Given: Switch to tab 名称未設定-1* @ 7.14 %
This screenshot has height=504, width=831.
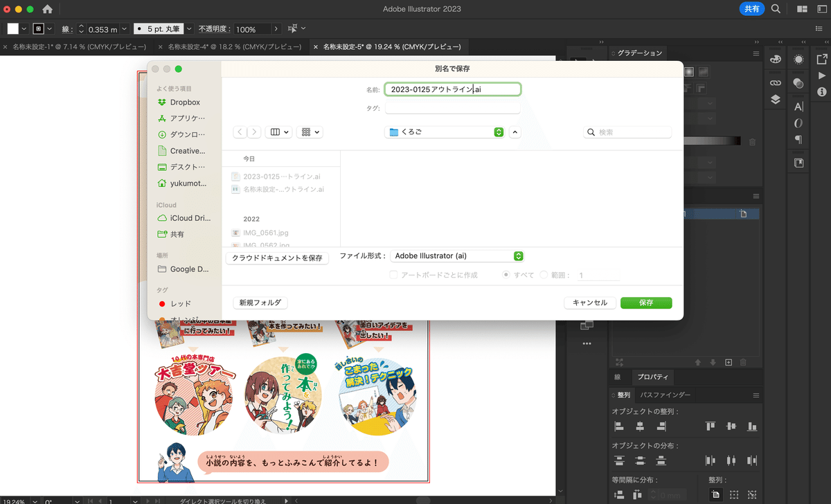Looking at the screenshot, I should tap(79, 47).
